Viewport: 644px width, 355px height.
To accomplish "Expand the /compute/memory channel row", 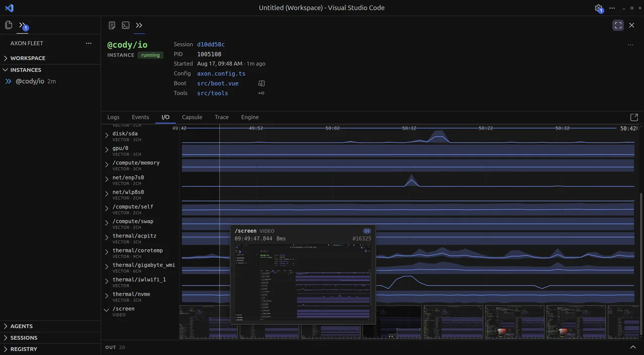I will pos(107,164).
